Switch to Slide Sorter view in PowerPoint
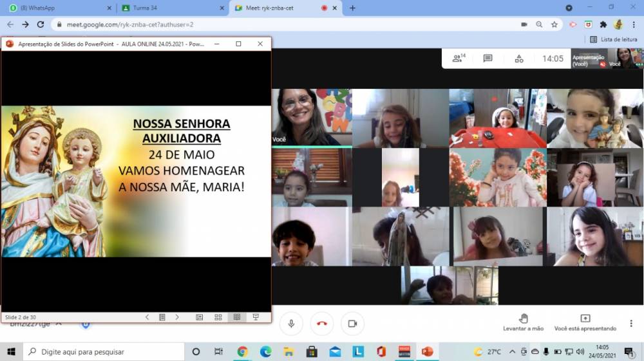Viewport: 644px width, 361px height. (x=218, y=317)
